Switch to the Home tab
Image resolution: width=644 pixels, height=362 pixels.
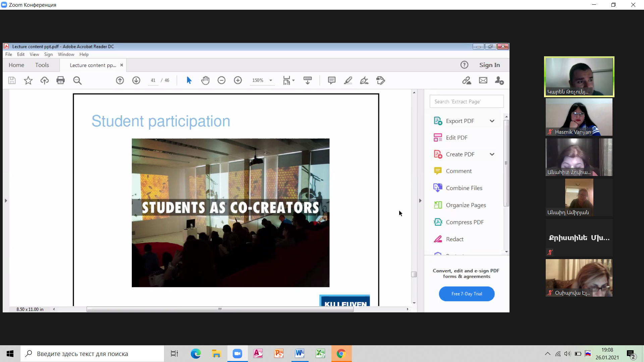[x=16, y=65]
